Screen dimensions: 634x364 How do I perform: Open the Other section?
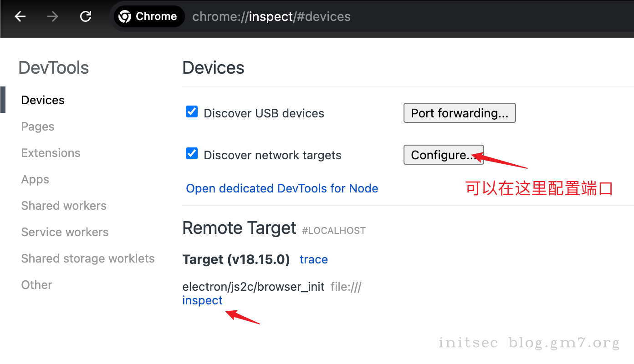click(x=36, y=285)
